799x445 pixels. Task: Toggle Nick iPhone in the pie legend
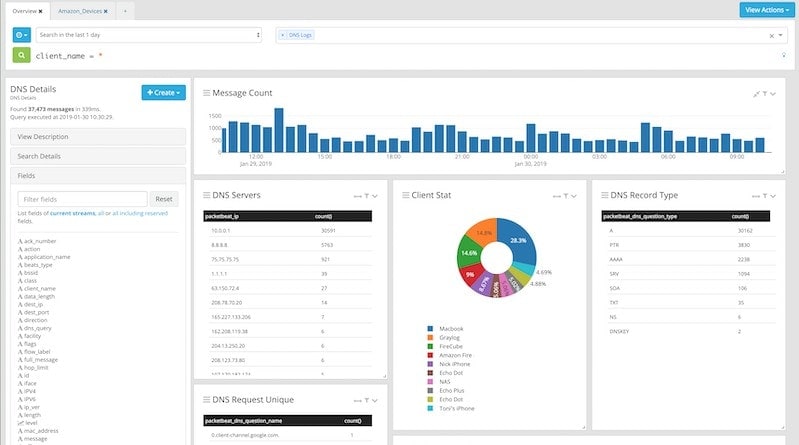(449, 364)
